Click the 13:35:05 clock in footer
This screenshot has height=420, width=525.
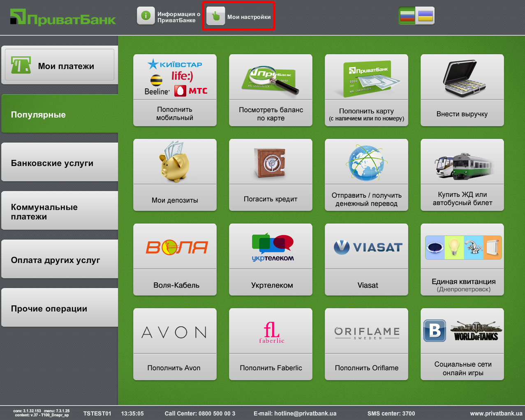[132, 413]
